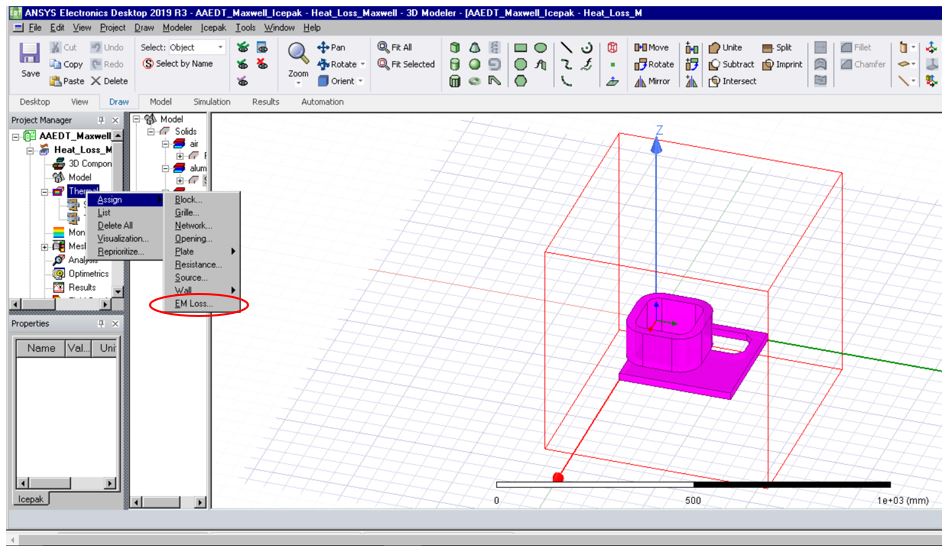
Task: Switch to the Simulation ribbon tab
Action: click(x=211, y=102)
